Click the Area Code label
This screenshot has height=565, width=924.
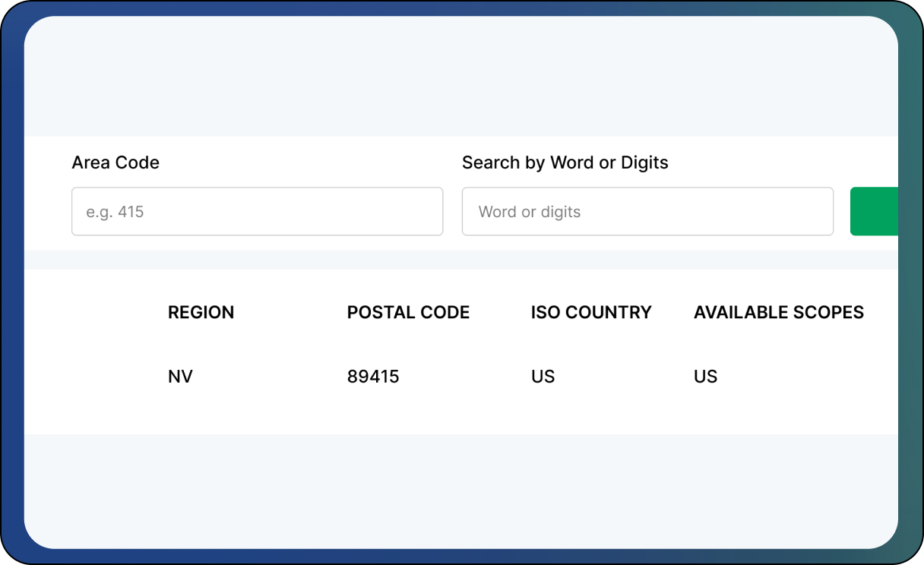point(115,163)
